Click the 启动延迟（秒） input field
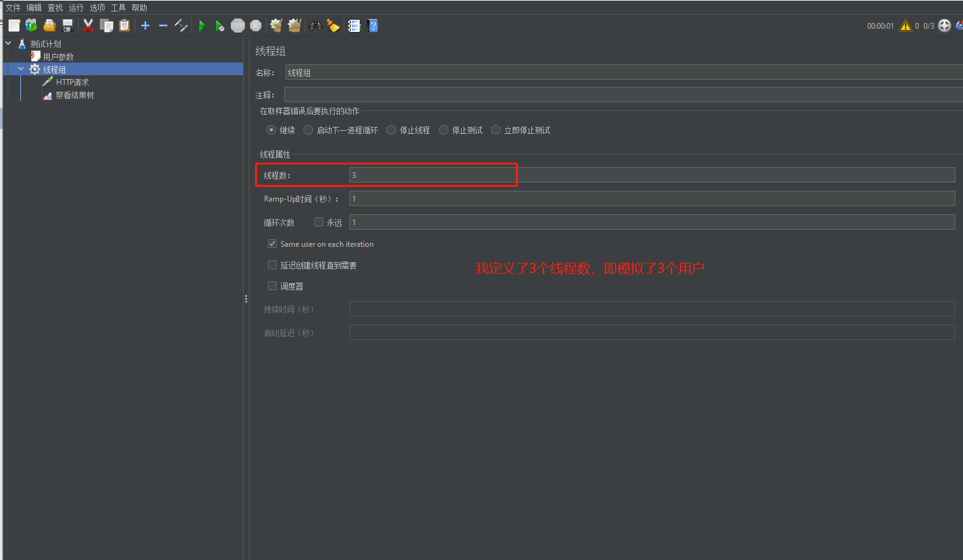 [x=652, y=332]
